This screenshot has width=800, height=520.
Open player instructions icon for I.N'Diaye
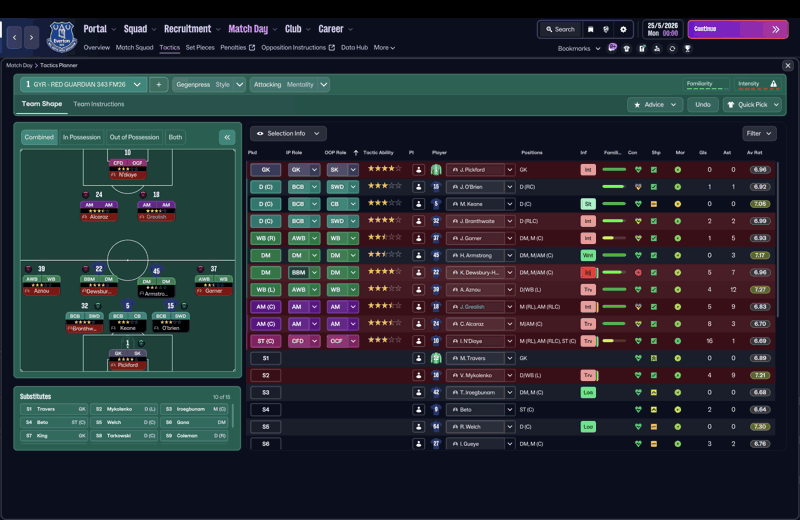pyautogui.click(x=418, y=341)
